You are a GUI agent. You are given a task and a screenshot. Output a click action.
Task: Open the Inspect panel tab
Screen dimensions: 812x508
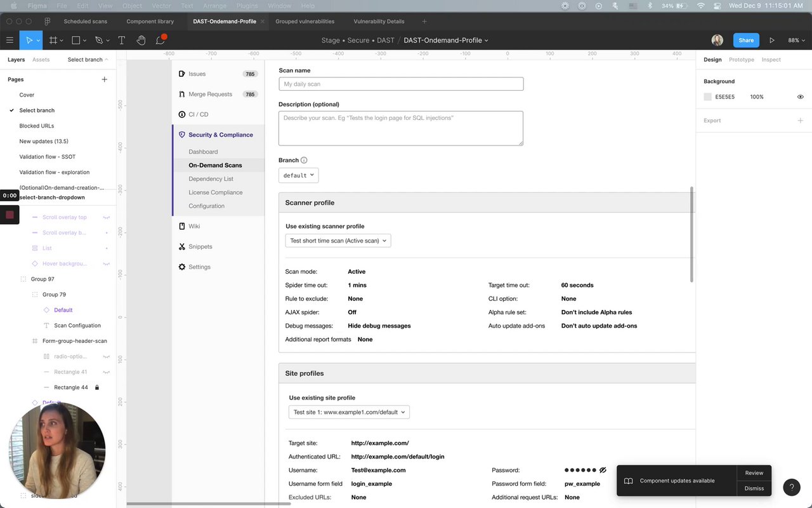pos(771,60)
